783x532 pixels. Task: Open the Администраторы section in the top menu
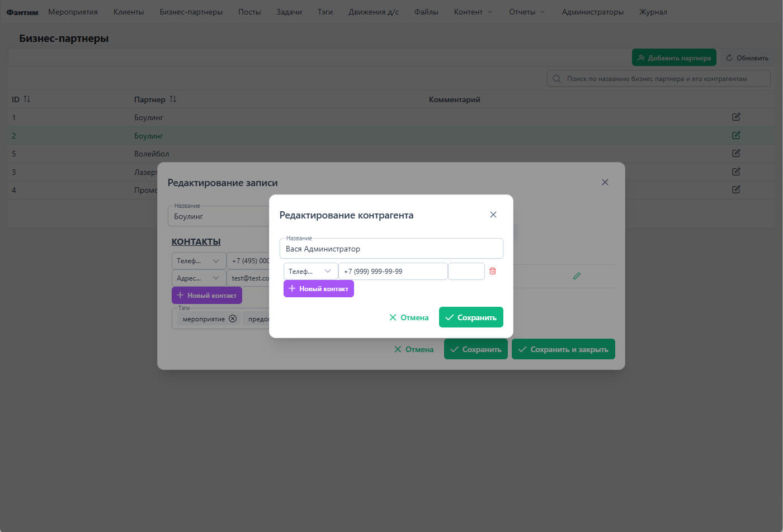pos(593,11)
